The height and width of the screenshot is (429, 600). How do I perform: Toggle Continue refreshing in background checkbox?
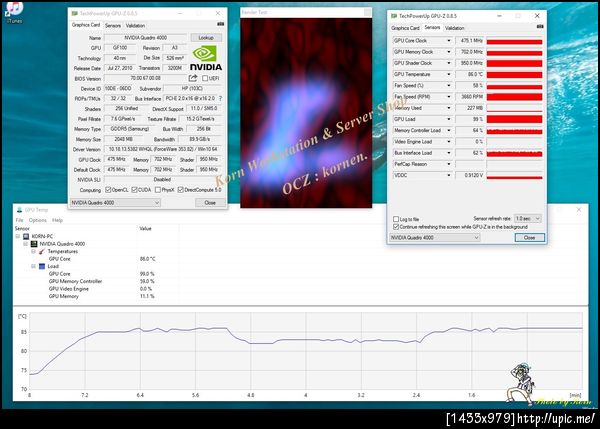pyautogui.click(x=396, y=227)
